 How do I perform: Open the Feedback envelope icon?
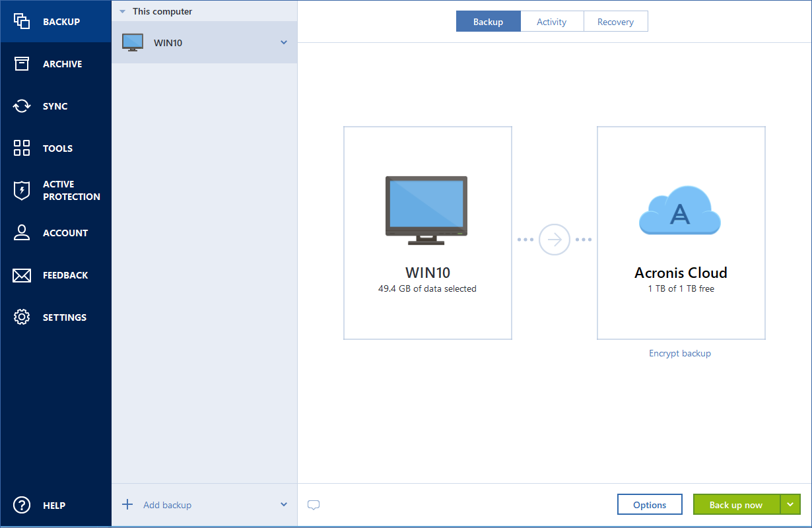22,275
